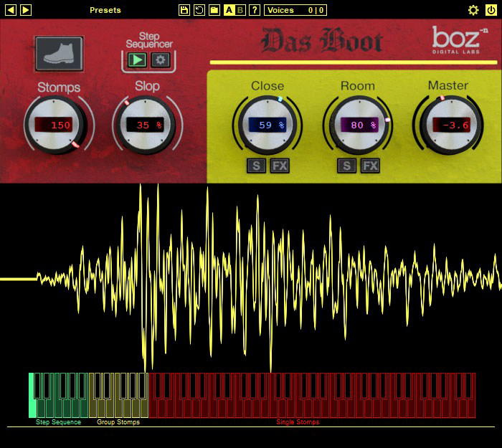Image resolution: width=502 pixels, height=448 pixels.
Task: Click the waveform display
Action: 251,278
